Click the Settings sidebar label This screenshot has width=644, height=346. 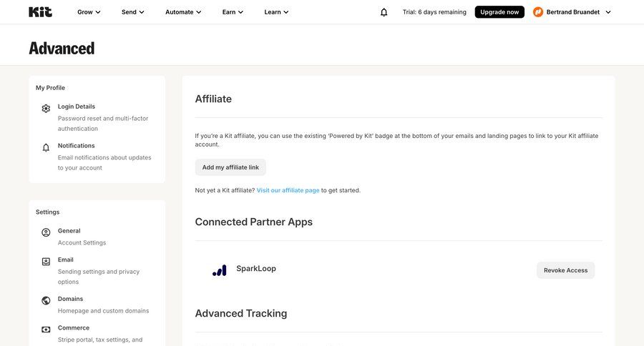tap(48, 212)
